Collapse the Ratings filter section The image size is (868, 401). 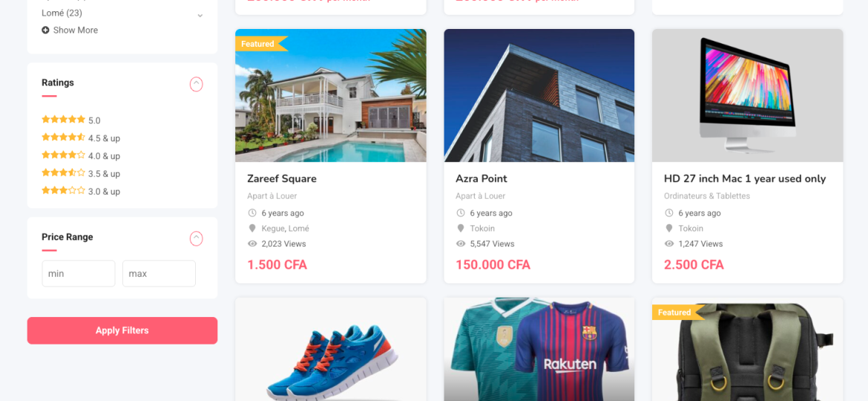(x=197, y=84)
